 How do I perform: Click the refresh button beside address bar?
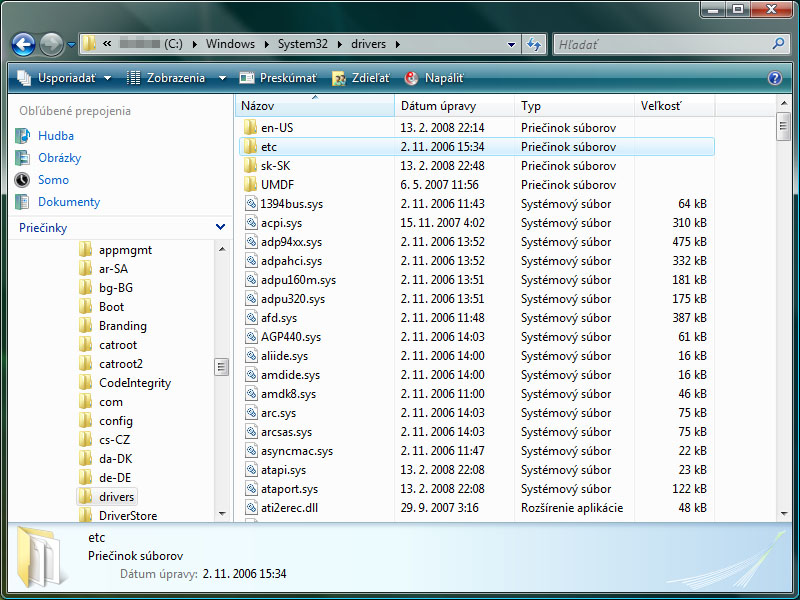point(534,44)
